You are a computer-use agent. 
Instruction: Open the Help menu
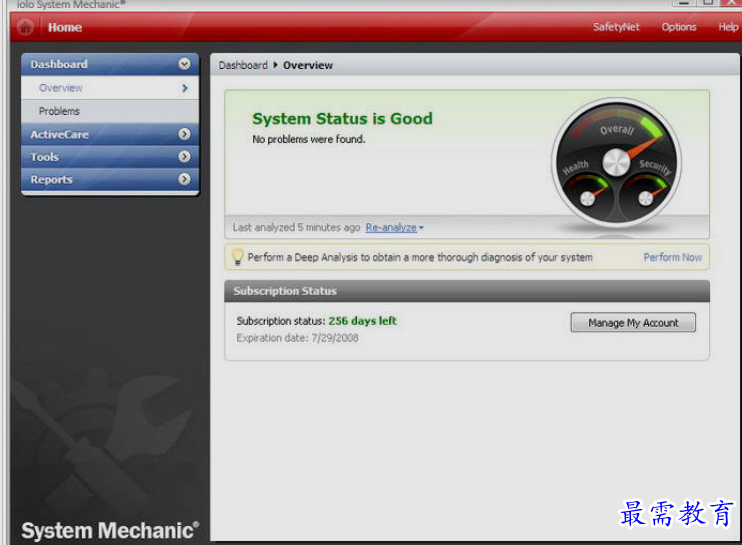click(x=728, y=27)
